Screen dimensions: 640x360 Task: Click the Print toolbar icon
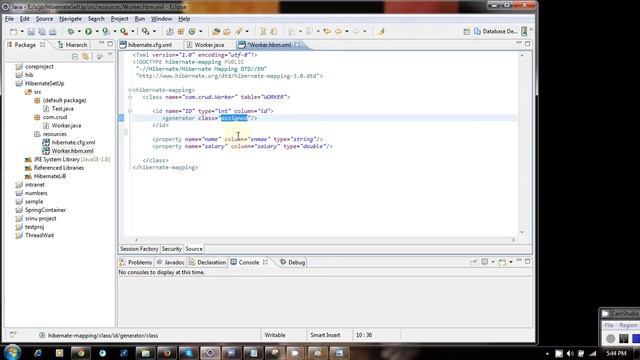(x=53, y=31)
